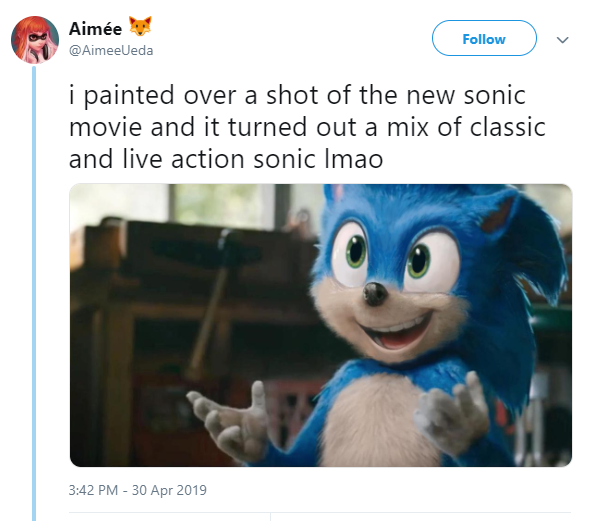
Task: Click Sonic's black nose in the picture
Action: coord(375,294)
